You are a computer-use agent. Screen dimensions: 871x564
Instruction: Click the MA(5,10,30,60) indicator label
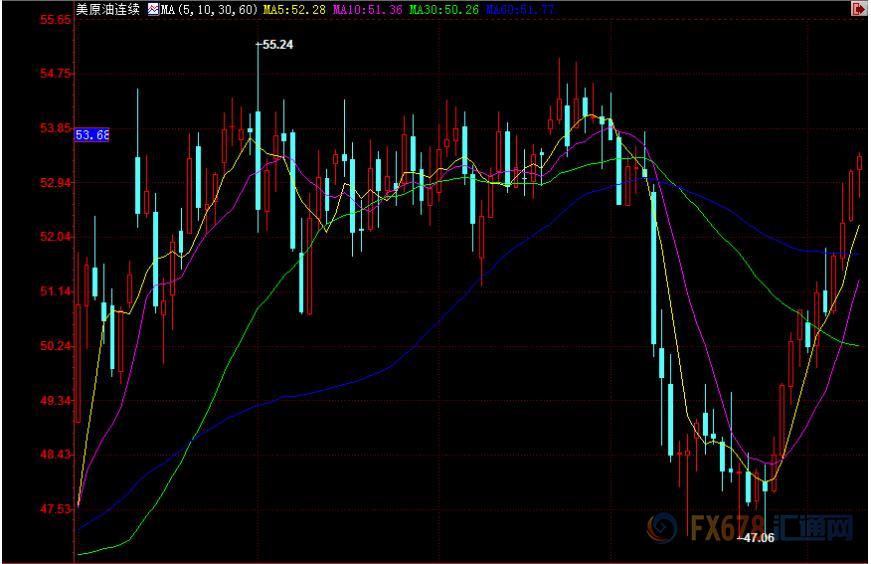coord(209,9)
